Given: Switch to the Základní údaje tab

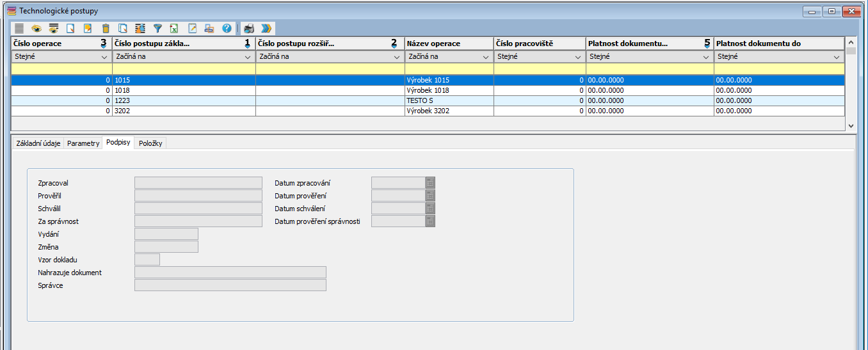Looking at the screenshot, I should pos(38,143).
